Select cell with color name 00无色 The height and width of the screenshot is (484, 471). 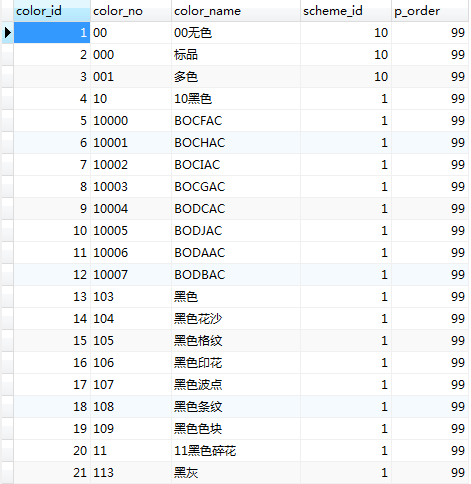pos(236,33)
